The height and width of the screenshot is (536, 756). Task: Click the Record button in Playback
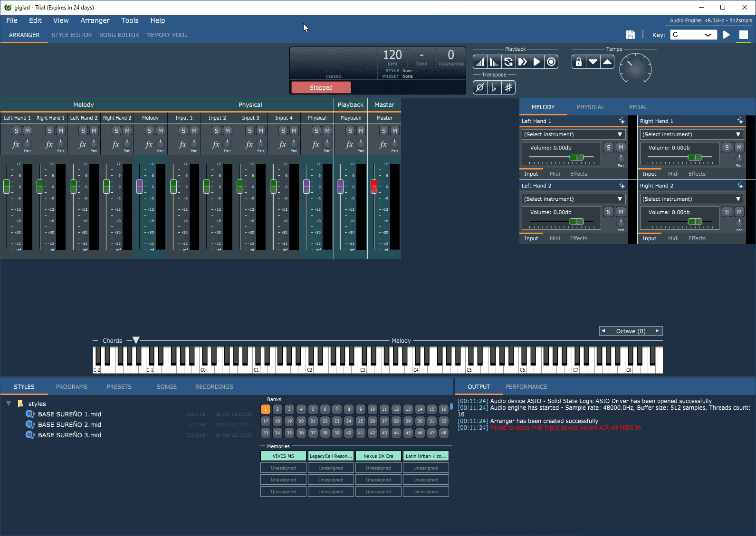(551, 62)
